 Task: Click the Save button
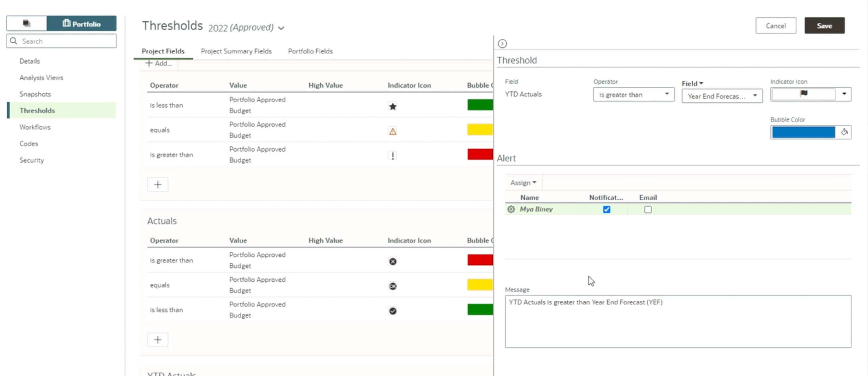click(824, 26)
